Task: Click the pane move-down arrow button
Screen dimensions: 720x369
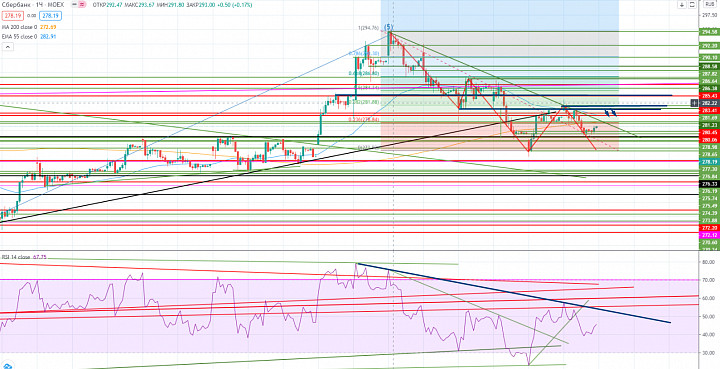Action: [x=682, y=5]
